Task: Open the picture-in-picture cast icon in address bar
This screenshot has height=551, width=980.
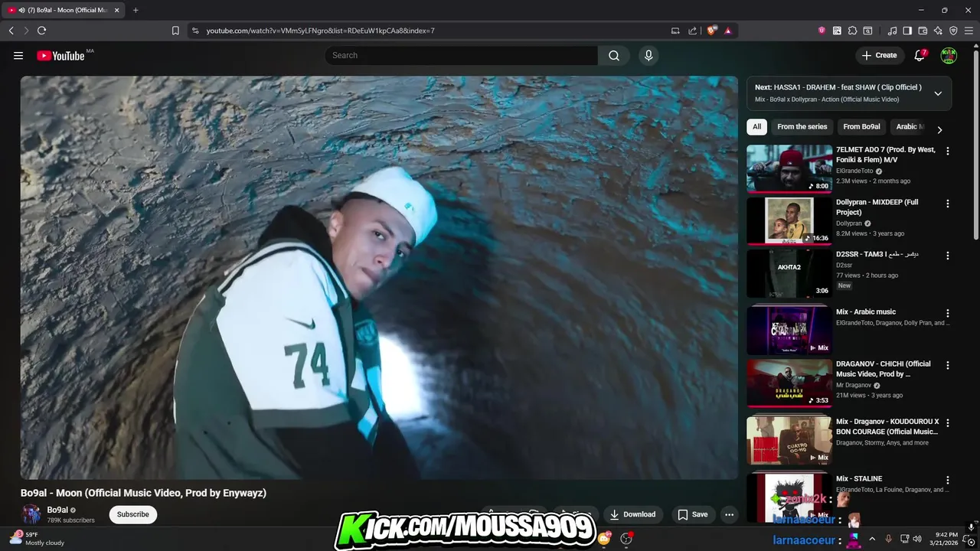Action: coord(675,31)
